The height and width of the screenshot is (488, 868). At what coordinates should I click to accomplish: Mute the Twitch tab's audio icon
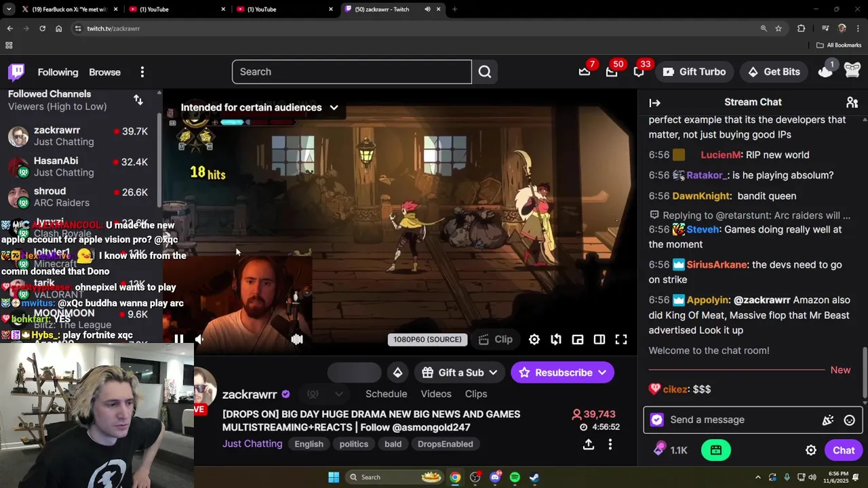point(427,9)
